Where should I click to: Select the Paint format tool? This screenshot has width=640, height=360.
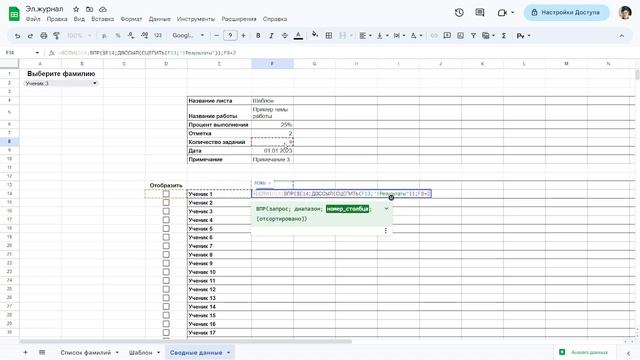click(x=57, y=36)
